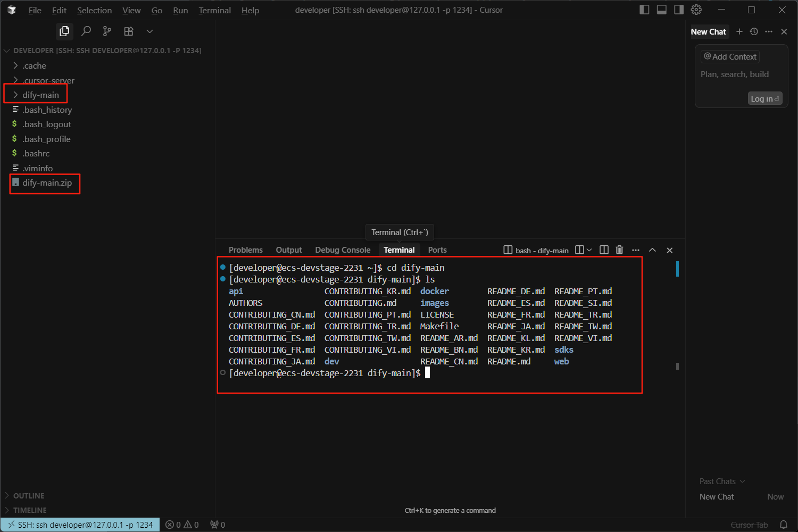The height and width of the screenshot is (532, 798).
Task: Open terminal panel more actions menu
Action: tap(635, 250)
